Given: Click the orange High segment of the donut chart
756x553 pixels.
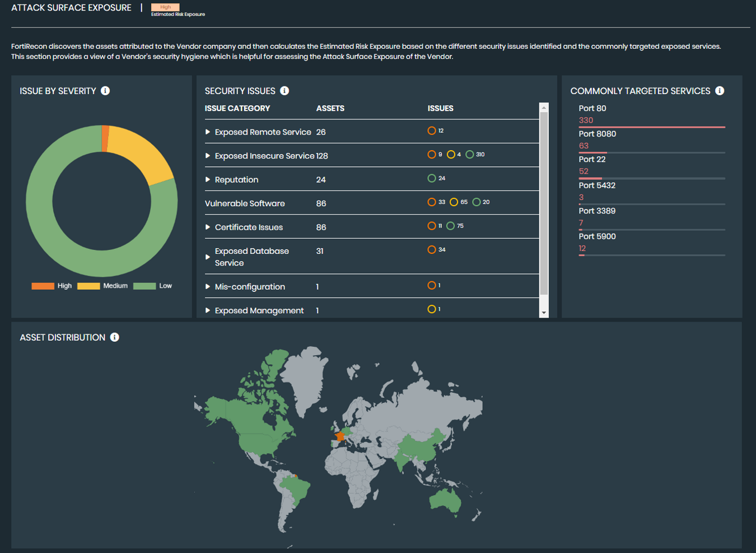Looking at the screenshot, I should tap(105, 138).
